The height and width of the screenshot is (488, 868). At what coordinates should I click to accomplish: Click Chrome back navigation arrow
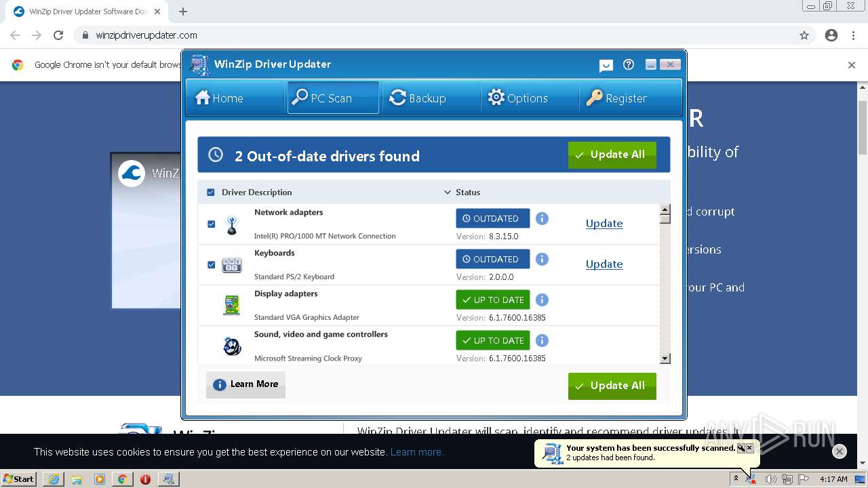click(x=15, y=35)
